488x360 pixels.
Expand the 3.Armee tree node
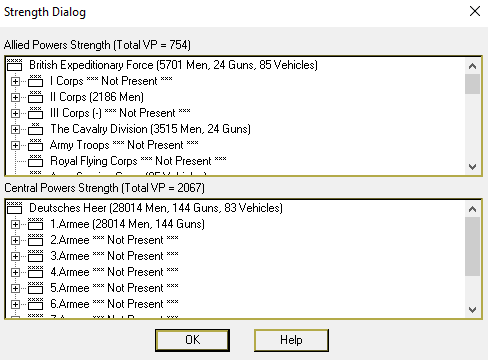(x=15, y=256)
